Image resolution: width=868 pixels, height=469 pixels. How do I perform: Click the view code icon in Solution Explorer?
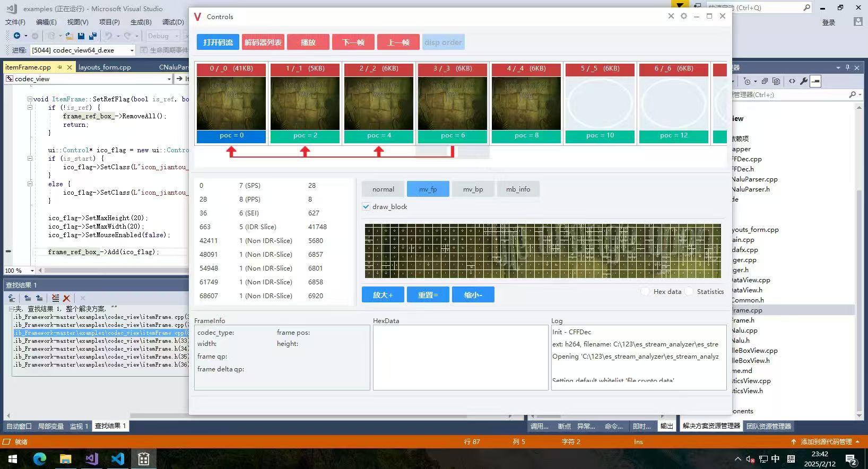tap(792, 81)
